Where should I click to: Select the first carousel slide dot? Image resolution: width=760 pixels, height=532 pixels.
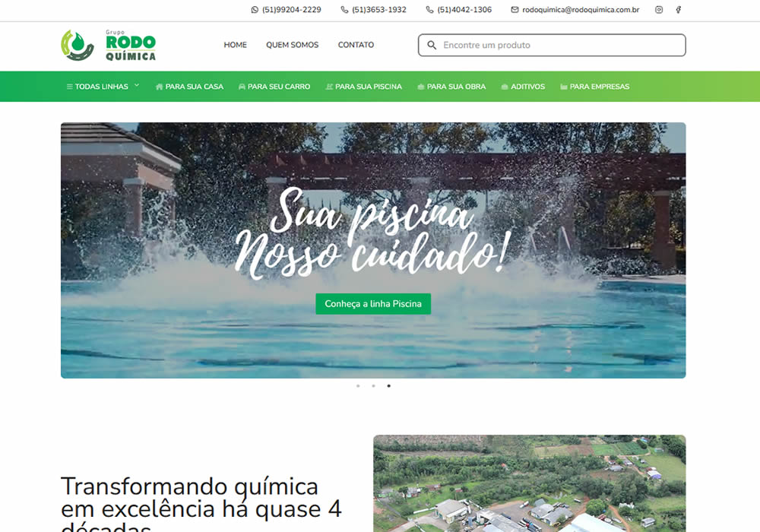(x=358, y=385)
